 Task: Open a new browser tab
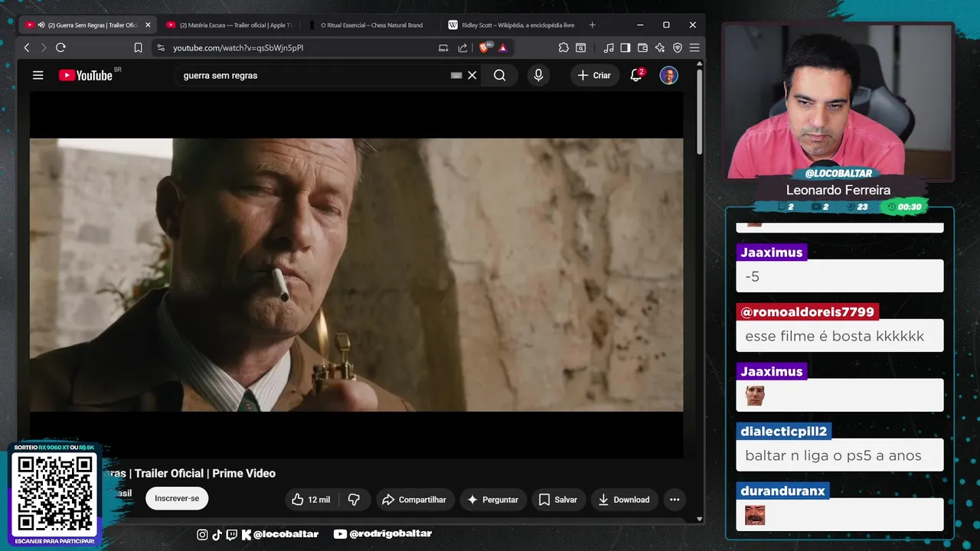point(592,24)
